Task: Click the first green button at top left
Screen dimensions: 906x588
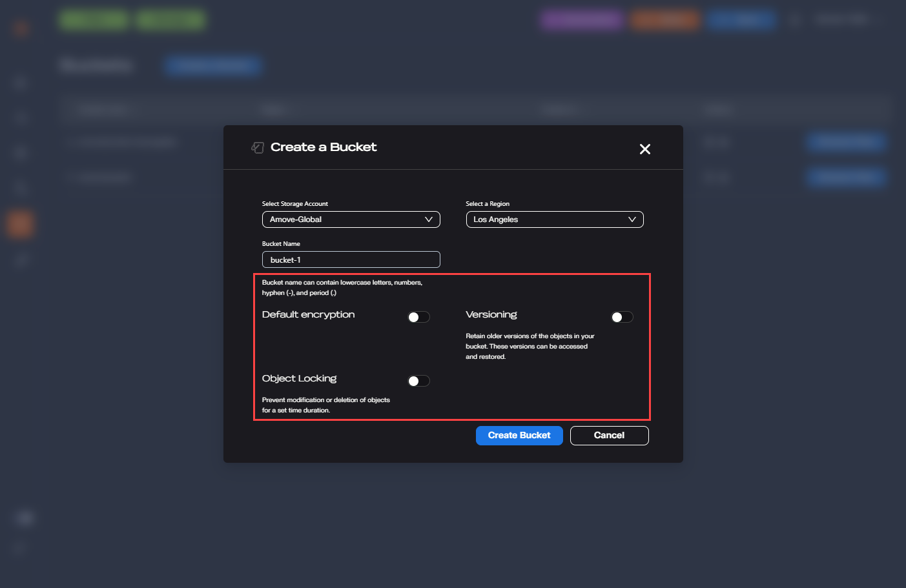Action: click(x=94, y=20)
